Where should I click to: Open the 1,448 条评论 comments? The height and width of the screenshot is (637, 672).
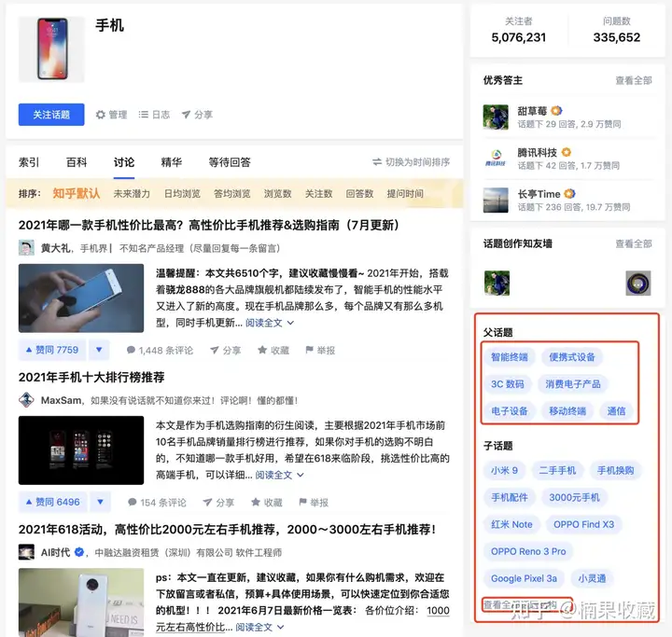tap(160, 351)
